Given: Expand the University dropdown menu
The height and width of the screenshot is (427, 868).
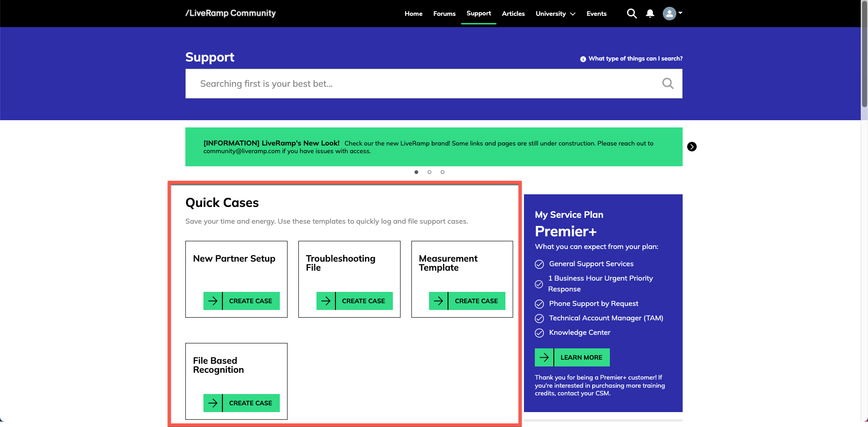Looking at the screenshot, I should (556, 14).
